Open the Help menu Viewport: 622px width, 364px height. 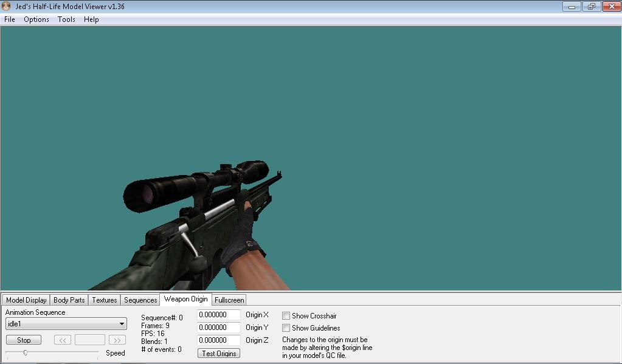pos(91,19)
